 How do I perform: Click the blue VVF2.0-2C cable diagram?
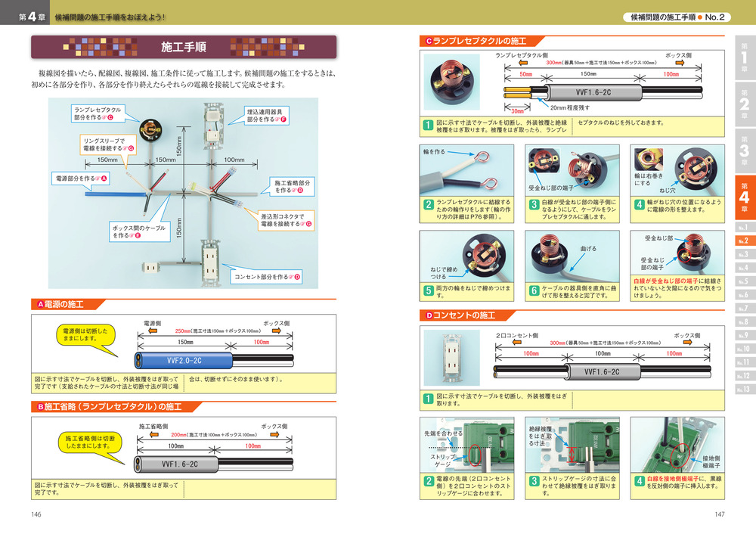[181, 361]
